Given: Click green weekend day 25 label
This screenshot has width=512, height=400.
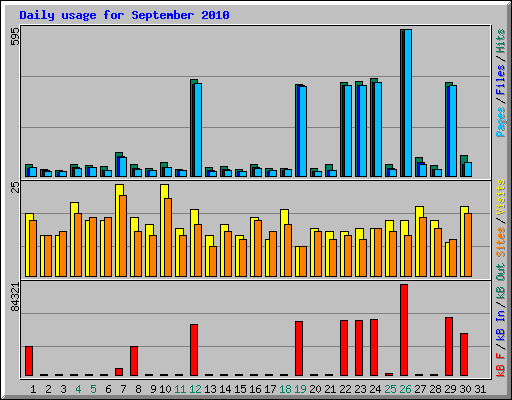Looking at the screenshot, I should [x=390, y=389].
